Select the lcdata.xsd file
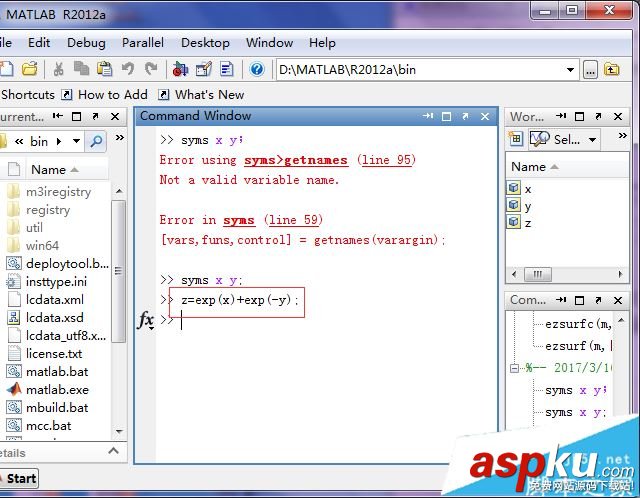640x498 pixels. [x=55, y=318]
